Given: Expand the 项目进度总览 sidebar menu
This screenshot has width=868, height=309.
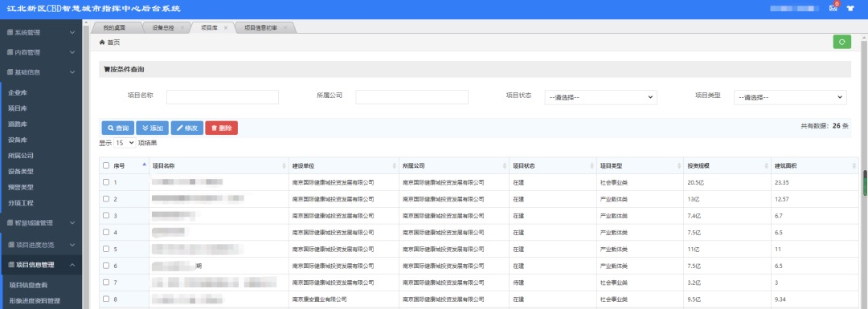Looking at the screenshot, I should click(41, 244).
